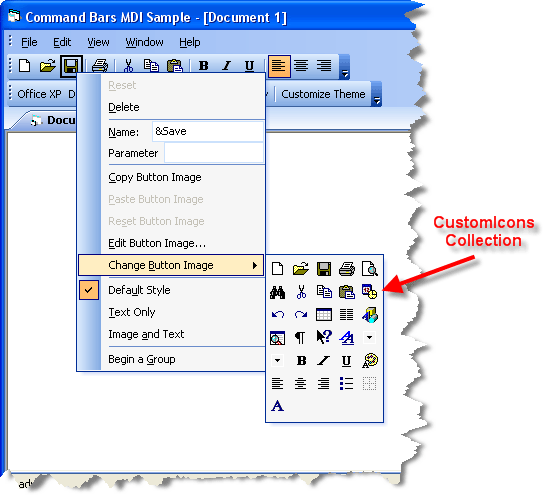Click the New document icon in the toolbar
The height and width of the screenshot is (495, 543).
coord(25,65)
